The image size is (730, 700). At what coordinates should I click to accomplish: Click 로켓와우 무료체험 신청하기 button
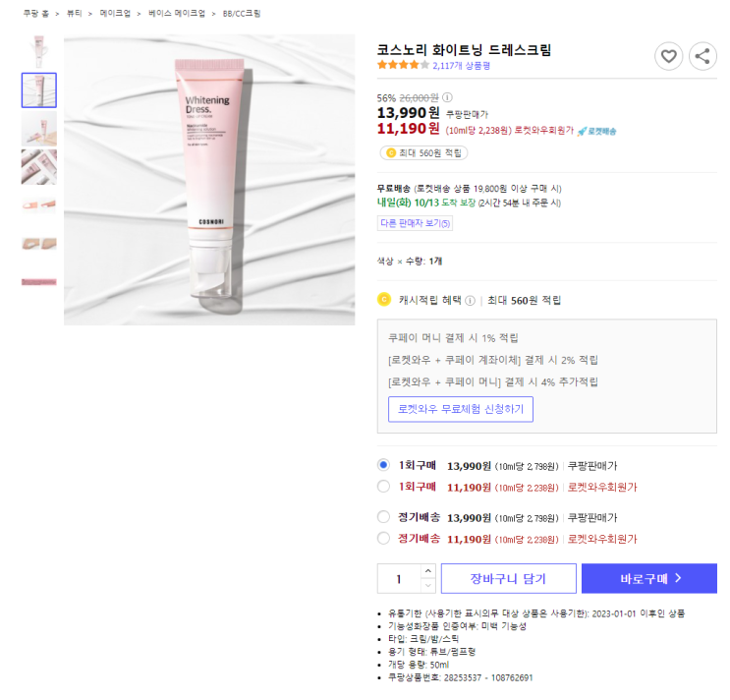tap(461, 409)
